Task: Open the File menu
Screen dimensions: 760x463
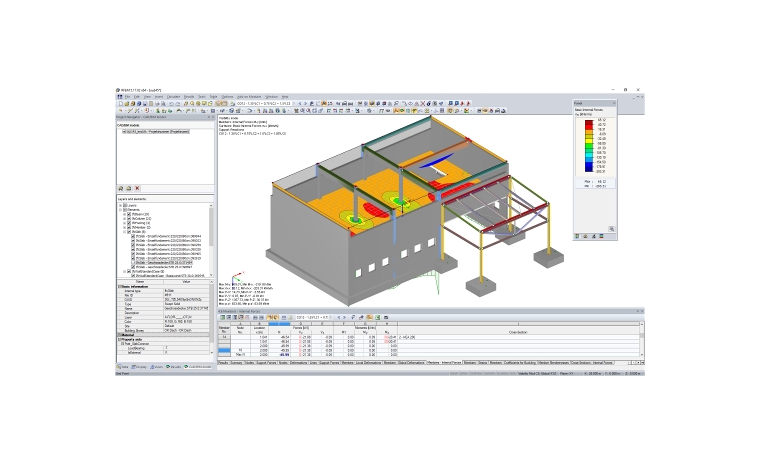Action: [x=127, y=97]
